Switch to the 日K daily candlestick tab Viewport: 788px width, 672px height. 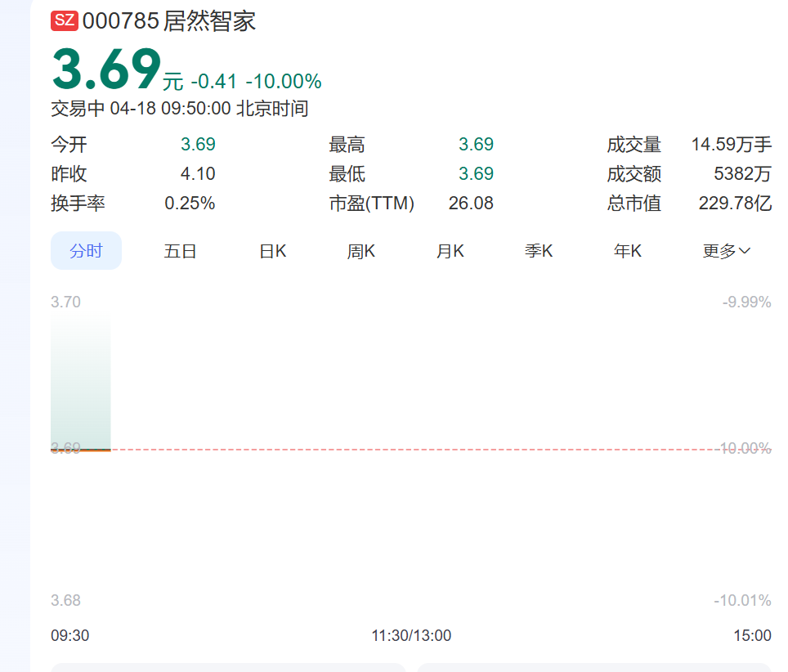click(273, 251)
